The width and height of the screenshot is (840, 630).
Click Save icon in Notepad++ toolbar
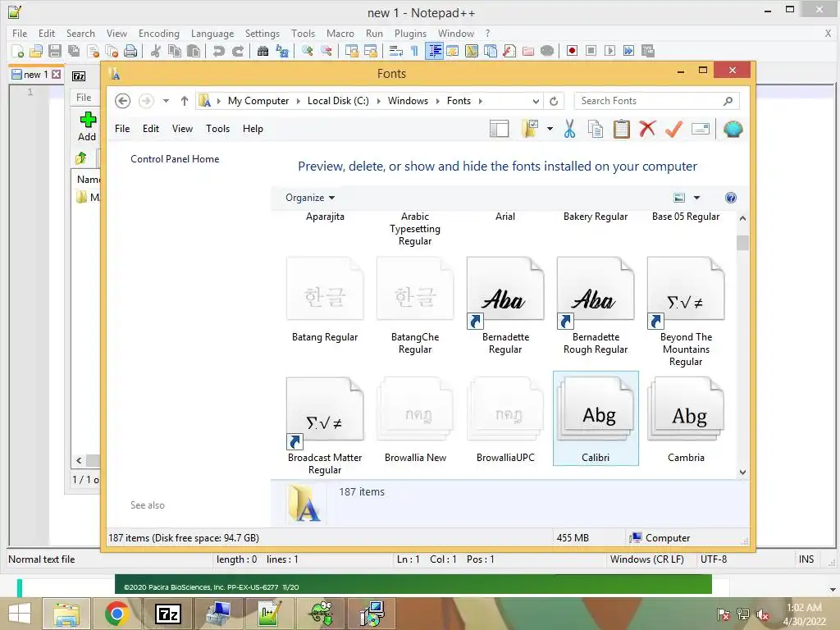click(x=55, y=51)
